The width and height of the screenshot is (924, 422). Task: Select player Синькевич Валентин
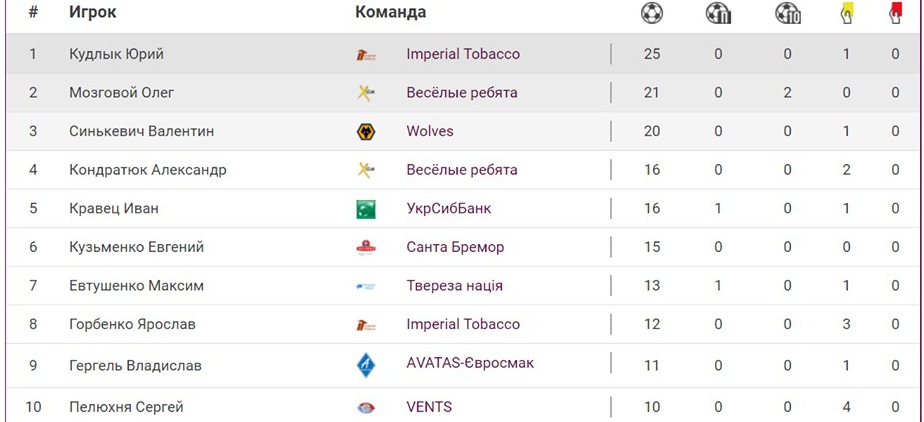click(141, 131)
